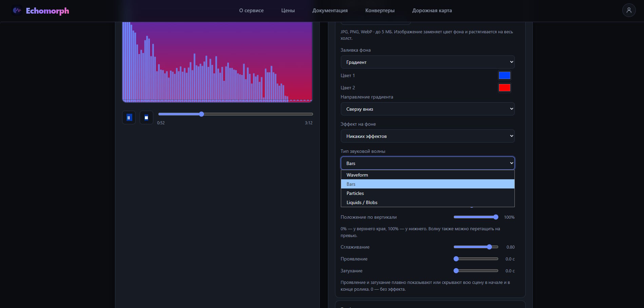Click the 100% vertical position value

pos(509,217)
